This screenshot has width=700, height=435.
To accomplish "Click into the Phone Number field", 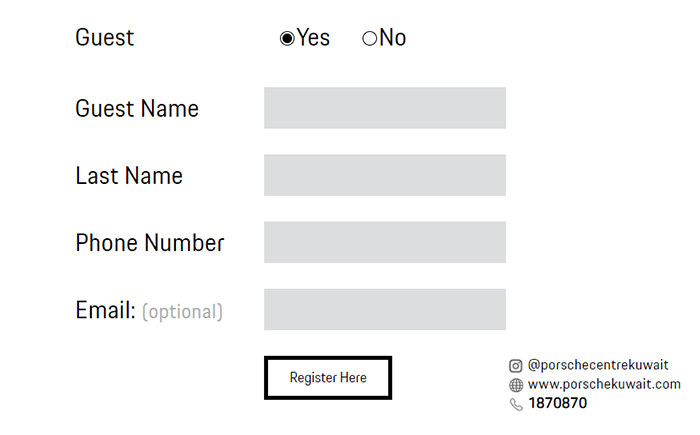I will coord(385,242).
